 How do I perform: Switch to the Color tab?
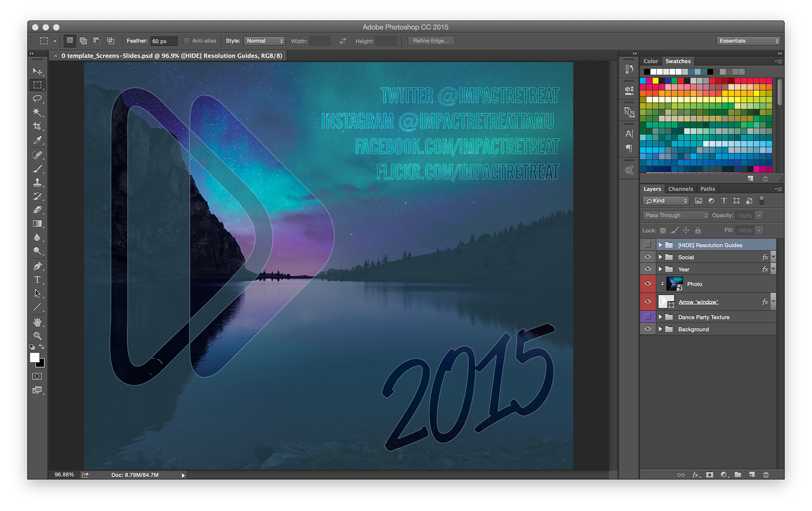click(650, 61)
